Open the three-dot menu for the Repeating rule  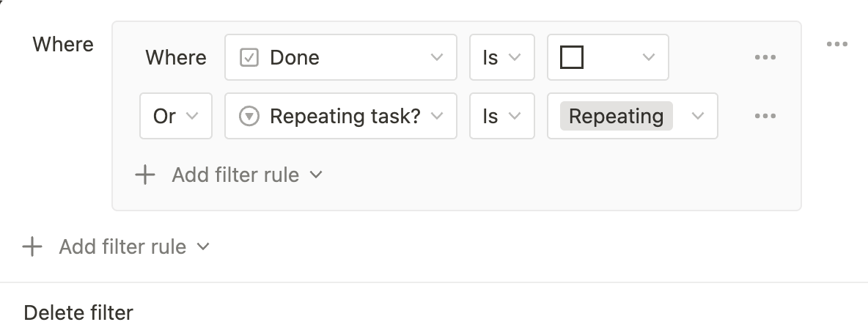tap(765, 116)
